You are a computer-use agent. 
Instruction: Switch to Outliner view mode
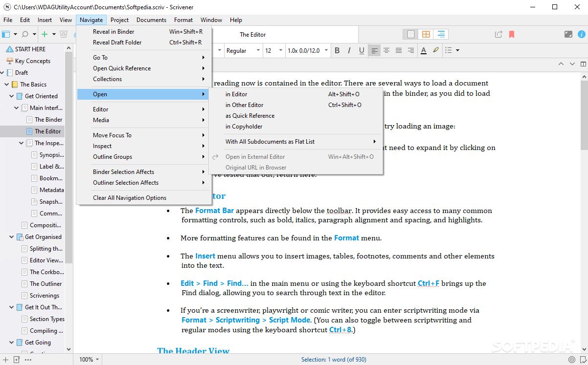(441, 34)
